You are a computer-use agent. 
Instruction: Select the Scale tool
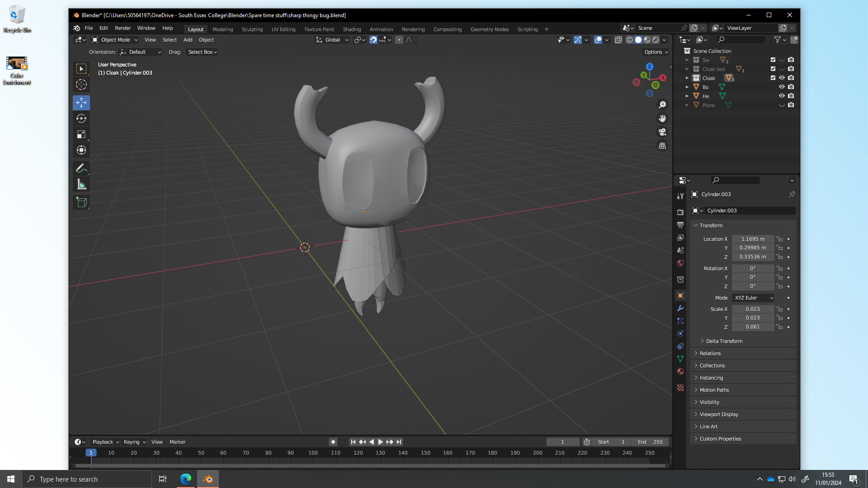81,134
